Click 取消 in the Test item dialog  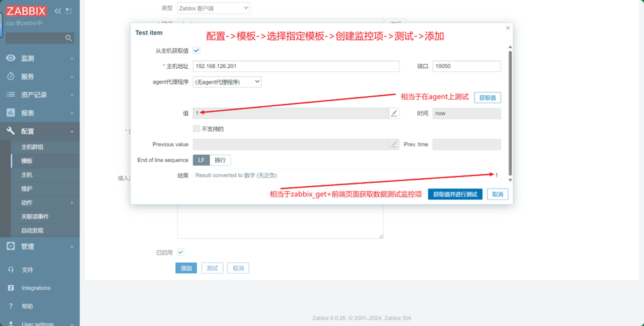tap(497, 194)
